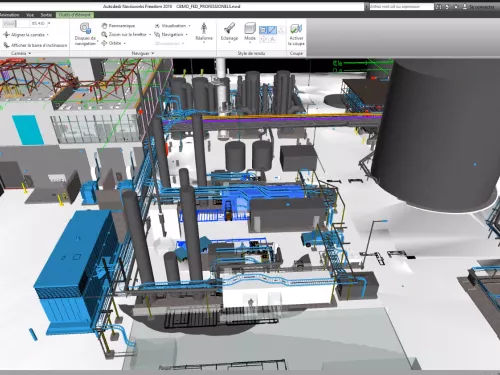Viewport: 500px width, 375px height.
Task: Click Activer la coupe sectioning icon
Action: coord(296,28)
